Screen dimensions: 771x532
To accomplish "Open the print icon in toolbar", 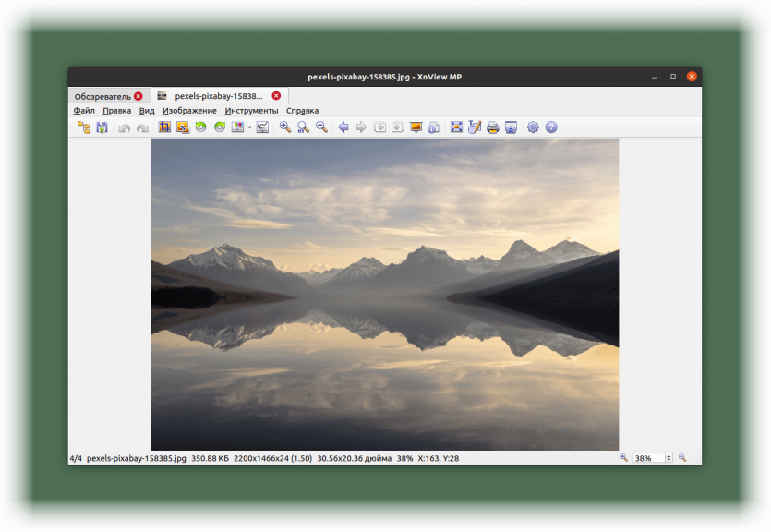I will (x=493, y=127).
